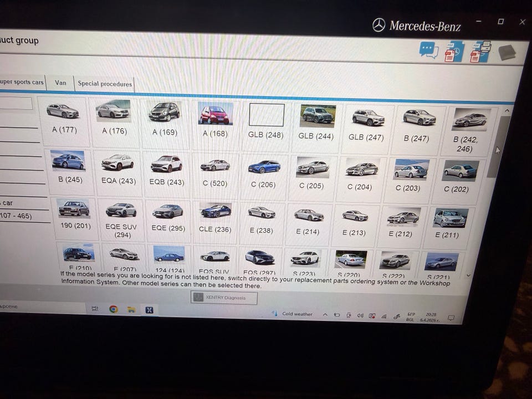Click the C (203) thumbnail
Screen dimensions: 532x399
[x=411, y=169]
